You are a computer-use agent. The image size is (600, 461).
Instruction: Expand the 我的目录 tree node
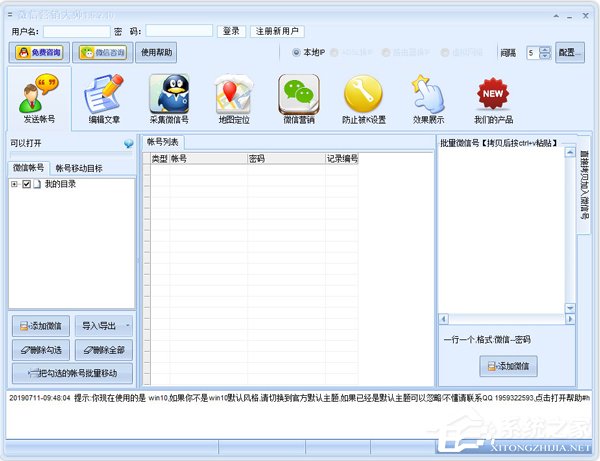(14, 184)
